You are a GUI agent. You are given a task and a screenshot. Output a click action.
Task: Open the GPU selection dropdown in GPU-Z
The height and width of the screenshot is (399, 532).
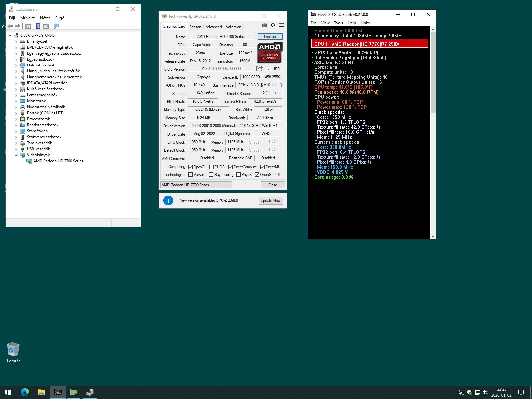196,185
